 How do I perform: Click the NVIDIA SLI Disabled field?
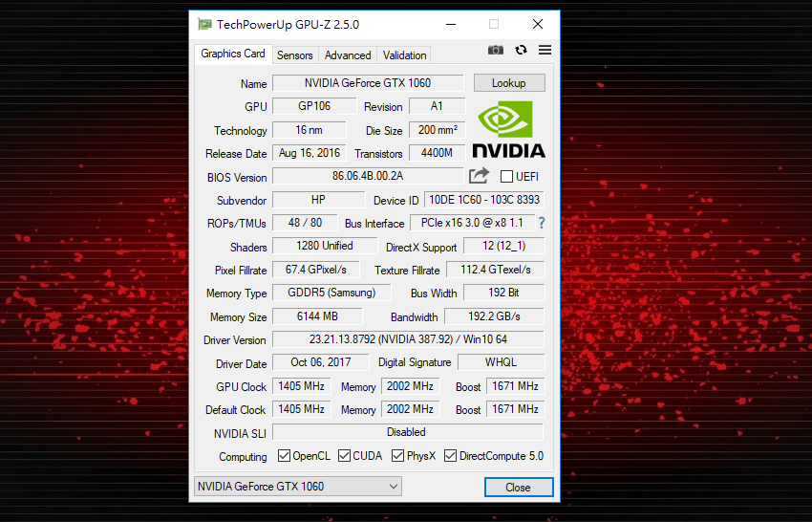pyautogui.click(x=408, y=432)
